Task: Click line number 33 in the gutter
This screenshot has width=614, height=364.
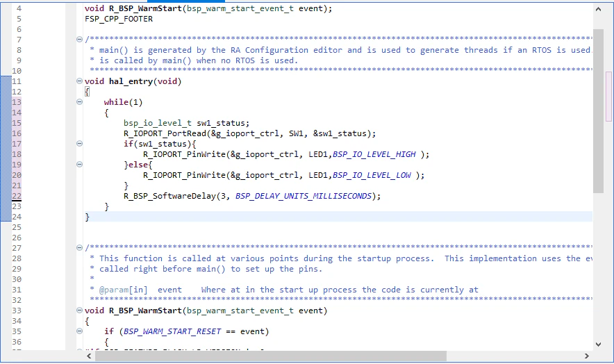Action: (17, 311)
